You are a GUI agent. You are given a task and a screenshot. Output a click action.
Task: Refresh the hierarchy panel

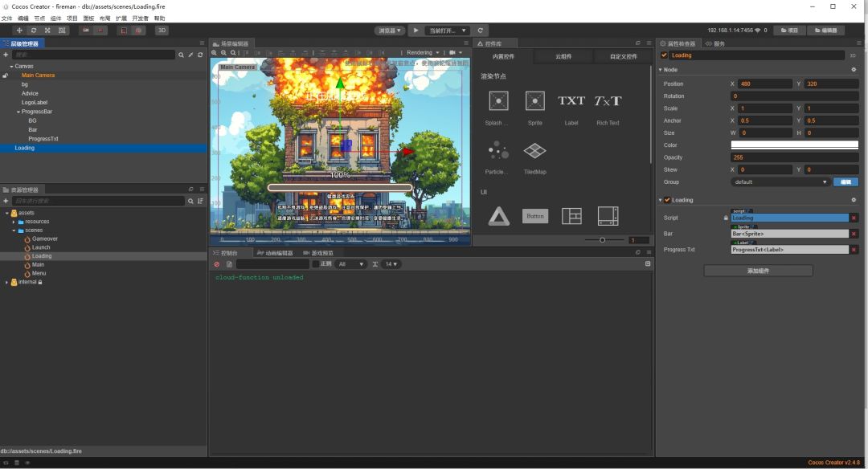pos(200,55)
